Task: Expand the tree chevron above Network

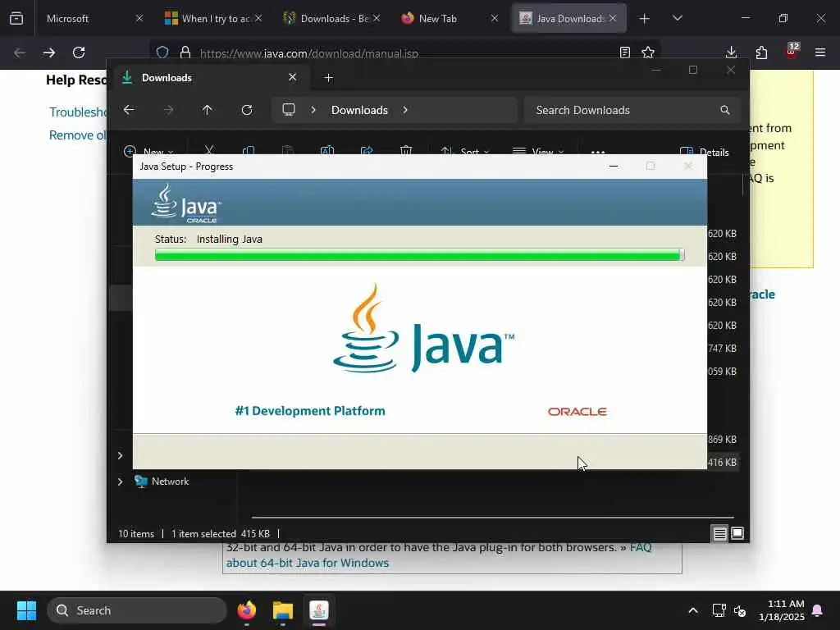Action: tap(120, 455)
